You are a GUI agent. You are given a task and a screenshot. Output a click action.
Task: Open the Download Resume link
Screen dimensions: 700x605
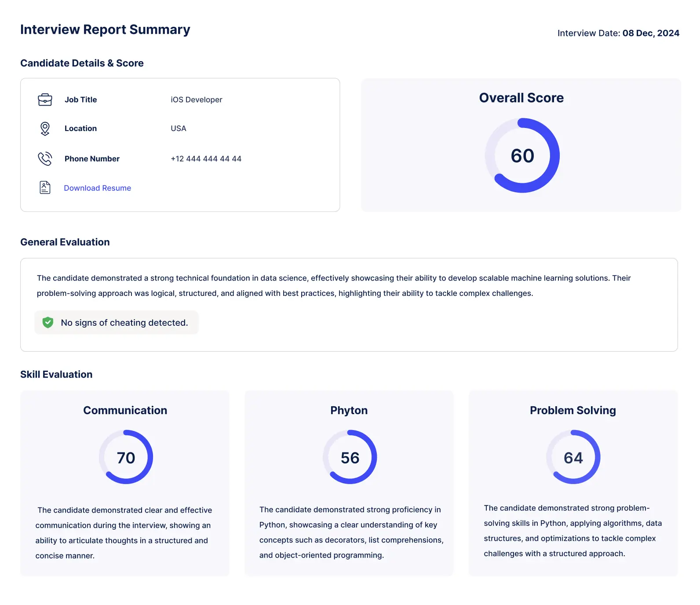97,188
